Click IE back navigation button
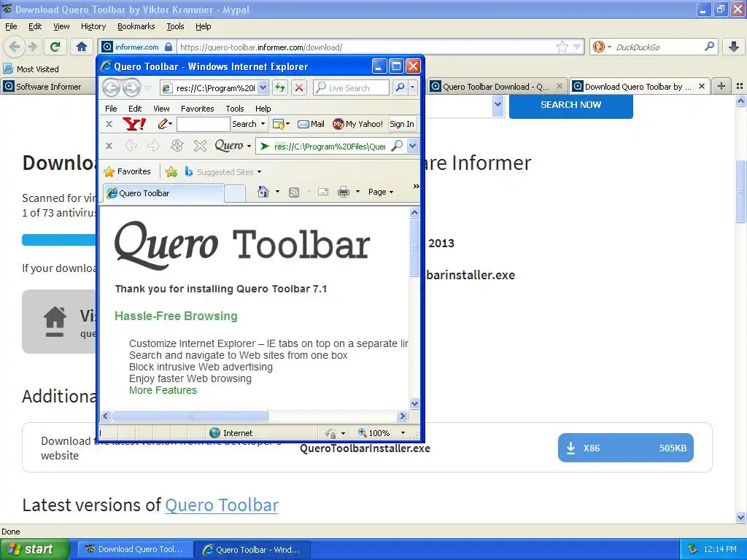The width and height of the screenshot is (747, 560). [x=112, y=87]
